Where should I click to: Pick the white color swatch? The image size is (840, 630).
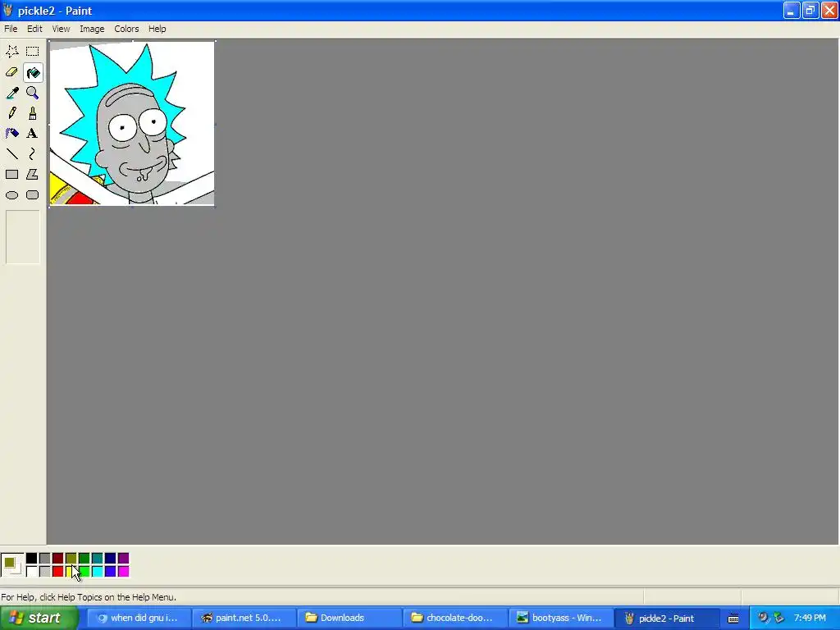point(32,572)
